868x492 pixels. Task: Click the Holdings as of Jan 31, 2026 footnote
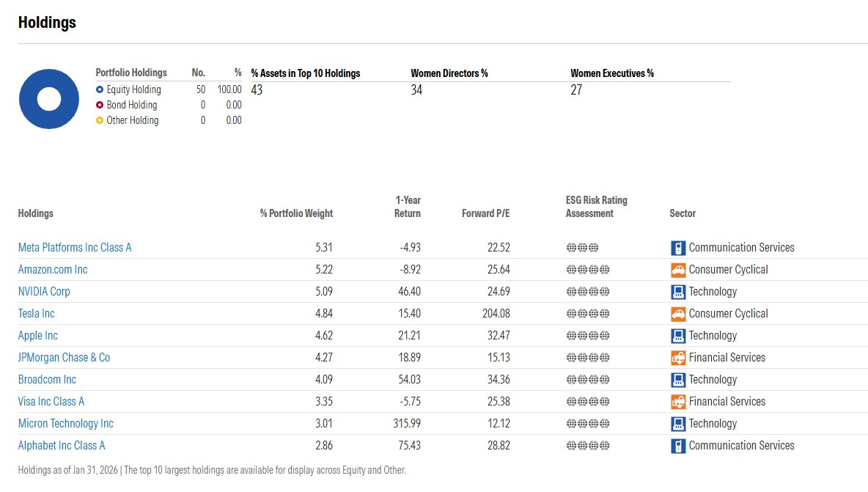click(x=212, y=471)
